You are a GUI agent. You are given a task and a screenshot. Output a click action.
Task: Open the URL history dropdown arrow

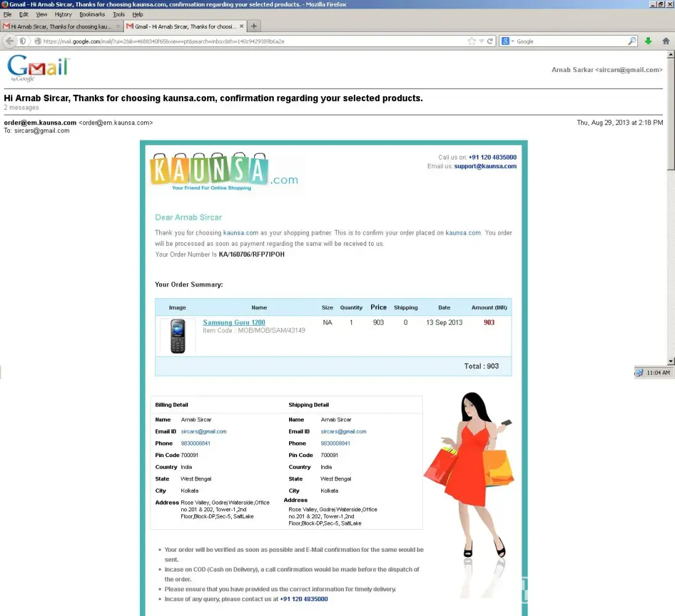(481, 41)
